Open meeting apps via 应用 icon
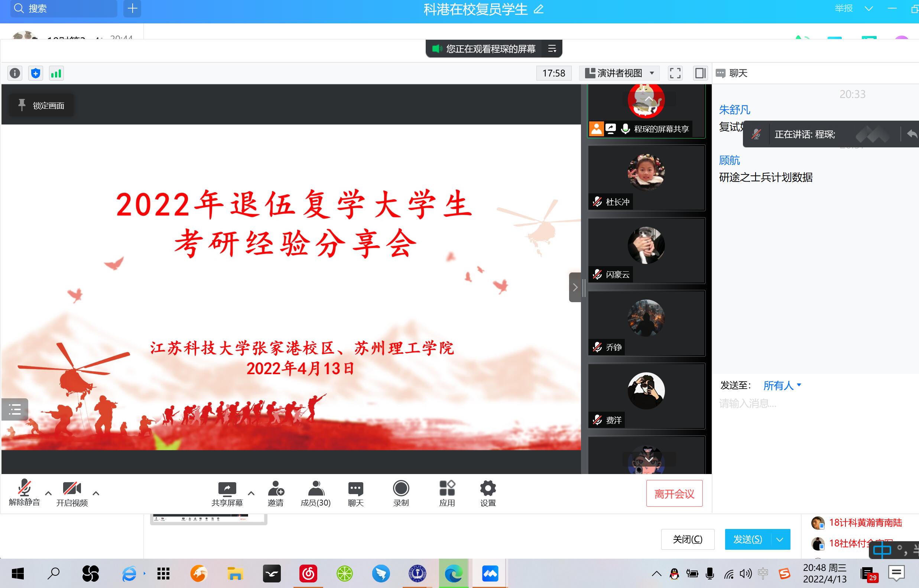Image resolution: width=919 pixels, height=588 pixels. [447, 493]
